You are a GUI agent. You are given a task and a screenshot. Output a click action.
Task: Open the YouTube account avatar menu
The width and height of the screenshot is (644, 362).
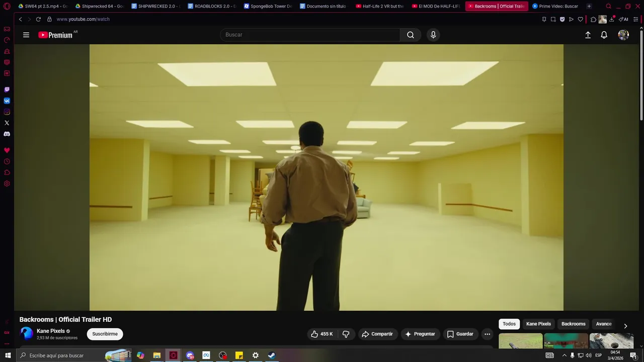click(x=623, y=35)
